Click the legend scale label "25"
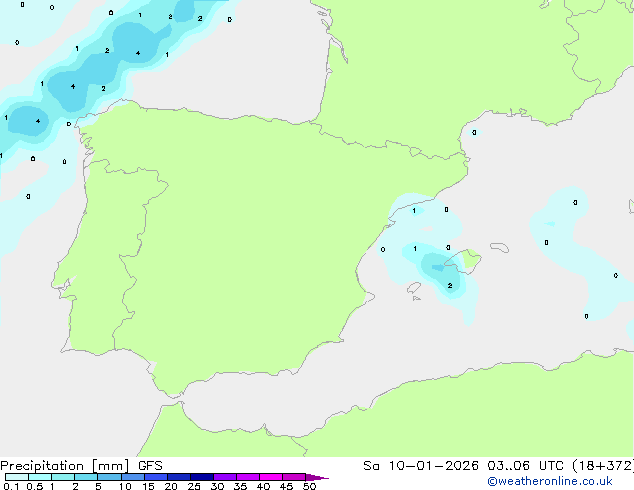The width and height of the screenshot is (634, 490). (x=194, y=486)
